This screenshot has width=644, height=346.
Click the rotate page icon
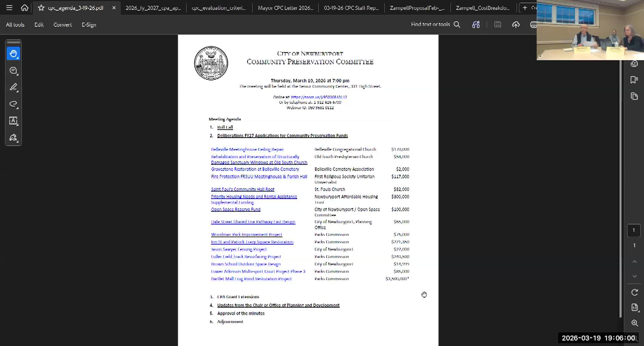(x=635, y=292)
